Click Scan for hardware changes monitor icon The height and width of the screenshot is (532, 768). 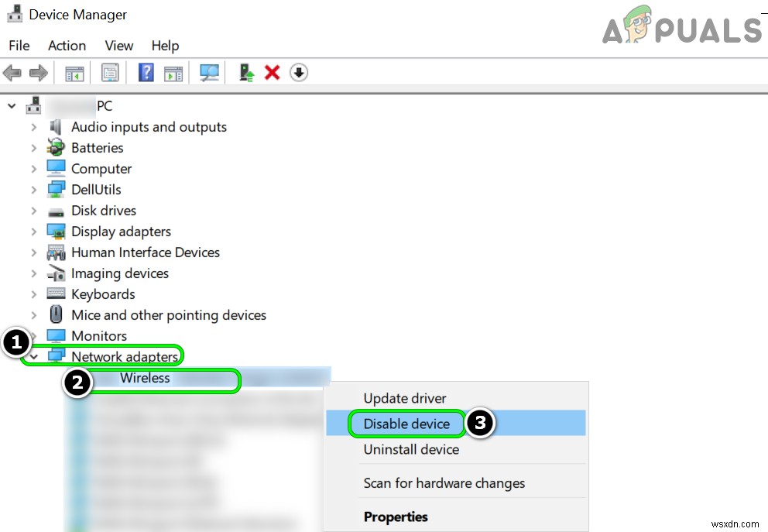(209, 73)
